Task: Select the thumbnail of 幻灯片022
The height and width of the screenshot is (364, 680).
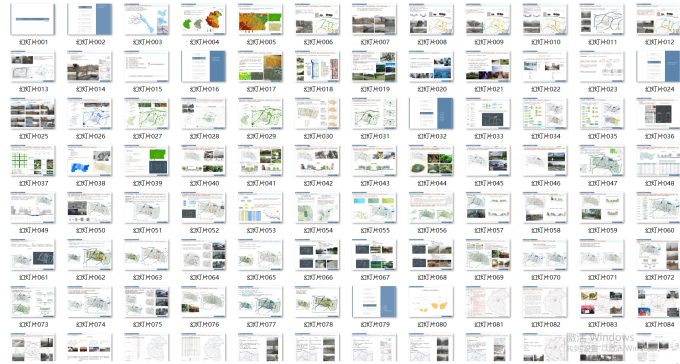Action: [545, 66]
